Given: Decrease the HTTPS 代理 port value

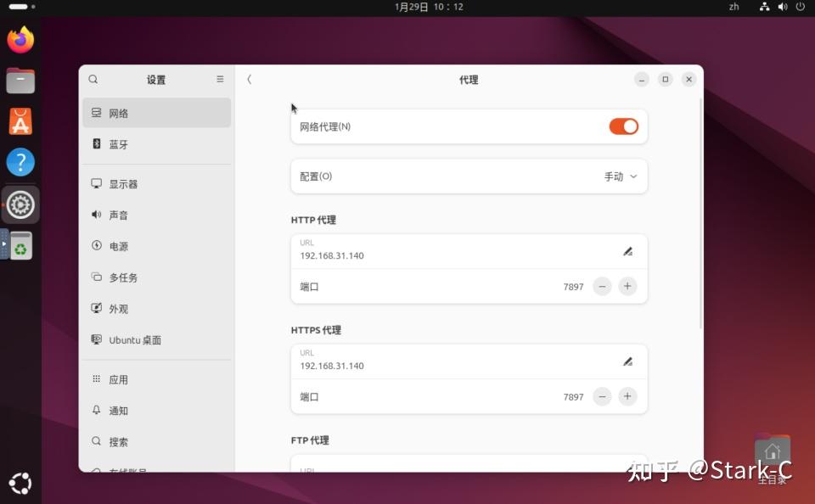Looking at the screenshot, I should tap(602, 396).
